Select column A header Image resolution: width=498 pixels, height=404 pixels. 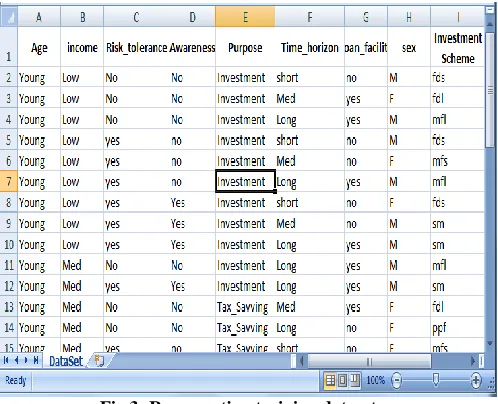point(39,17)
